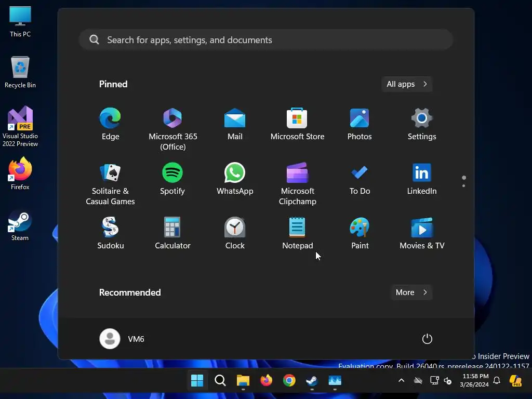Image resolution: width=532 pixels, height=399 pixels.
Task: Click the Start menu search field
Action: (x=266, y=39)
